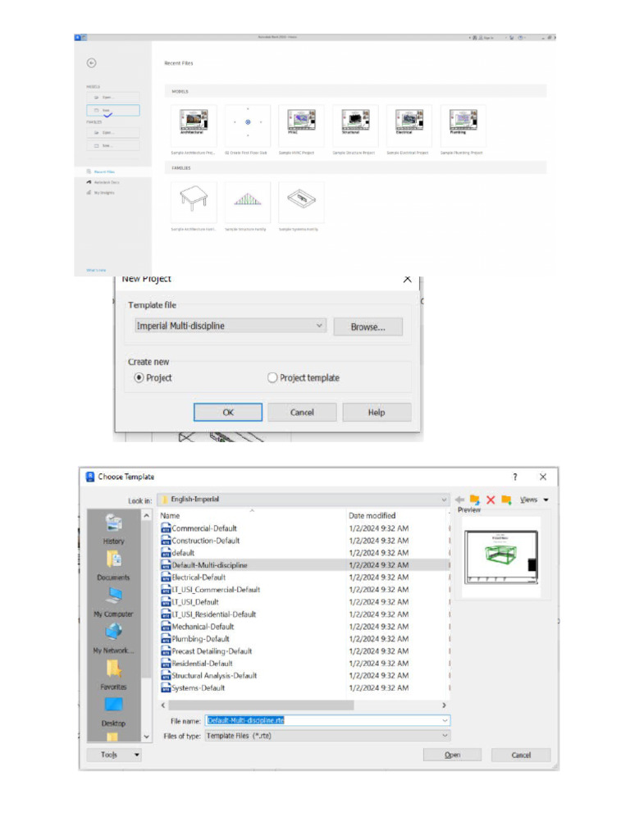630x840 pixels.
Task: Open the Sample Systems Family thumbnail
Action: [x=301, y=202]
